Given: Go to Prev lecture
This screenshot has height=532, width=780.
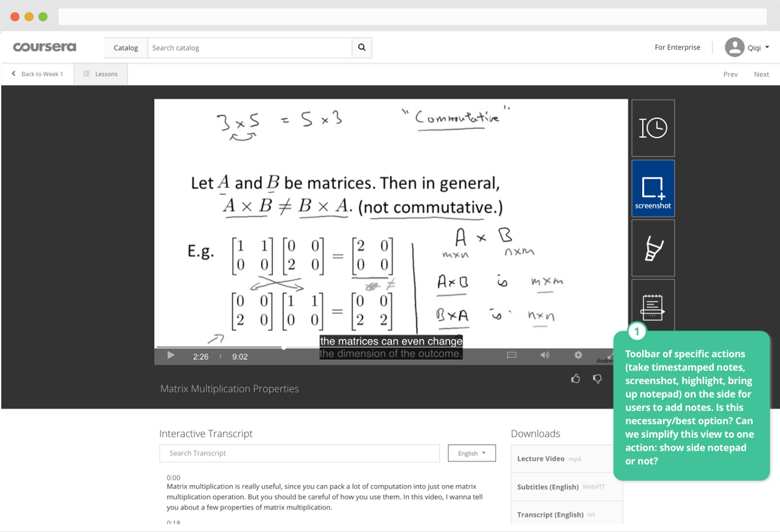Looking at the screenshot, I should point(731,74).
